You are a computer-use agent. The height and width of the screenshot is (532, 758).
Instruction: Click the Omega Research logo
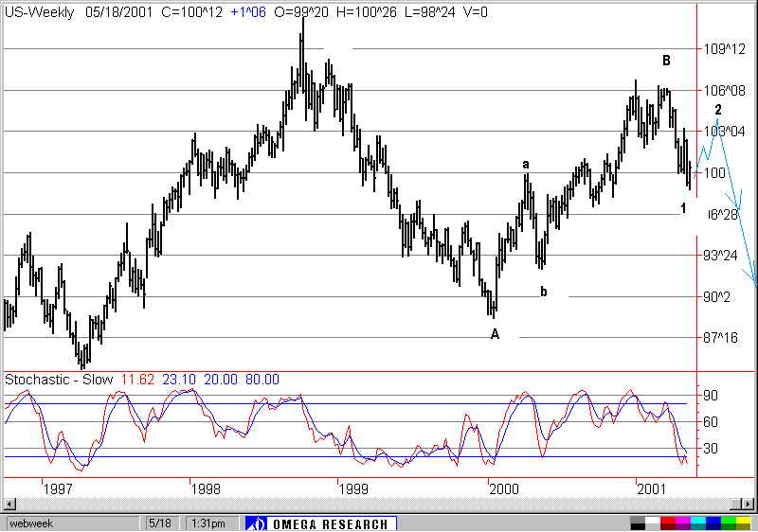pos(321,523)
